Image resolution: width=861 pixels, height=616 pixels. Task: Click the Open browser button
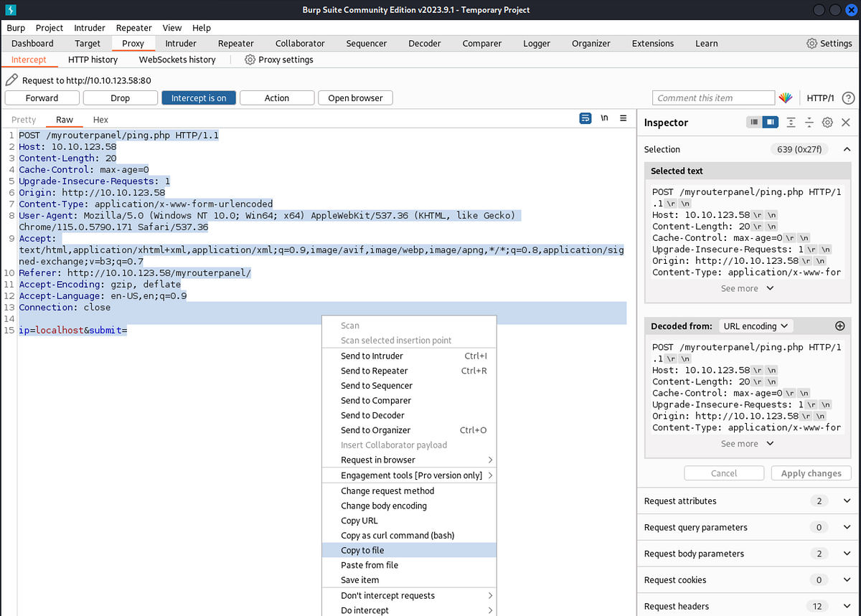click(355, 98)
